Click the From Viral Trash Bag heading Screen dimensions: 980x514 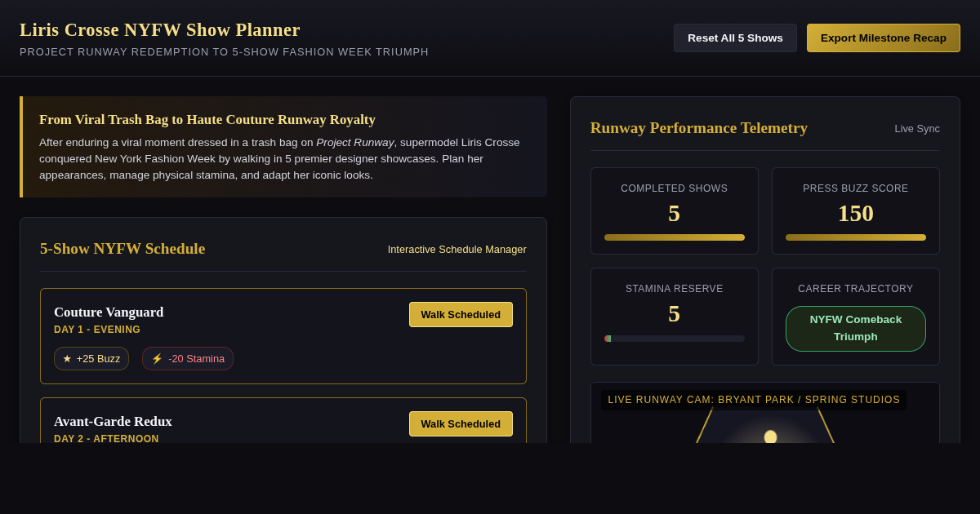coord(207,120)
